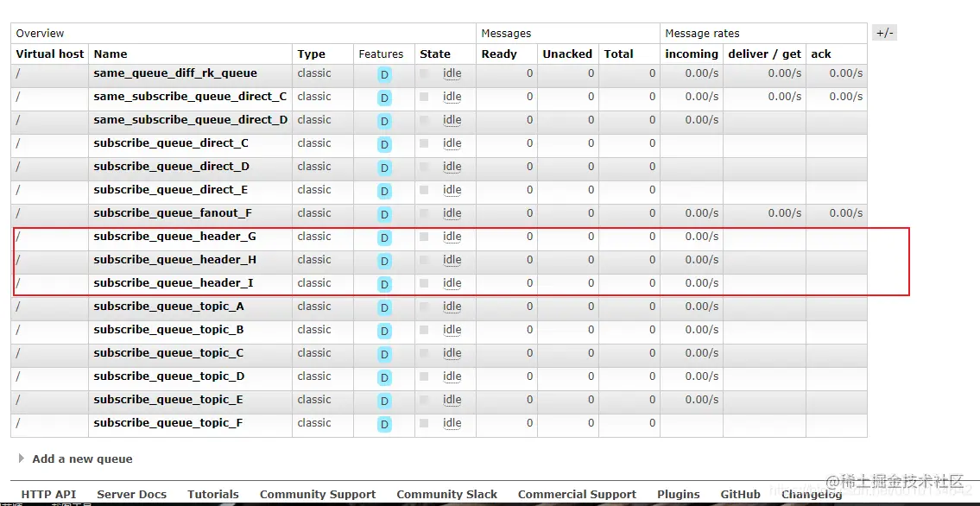
Task: Click the D badge in subscribe_queue_topic_E row
Action: [x=384, y=401]
